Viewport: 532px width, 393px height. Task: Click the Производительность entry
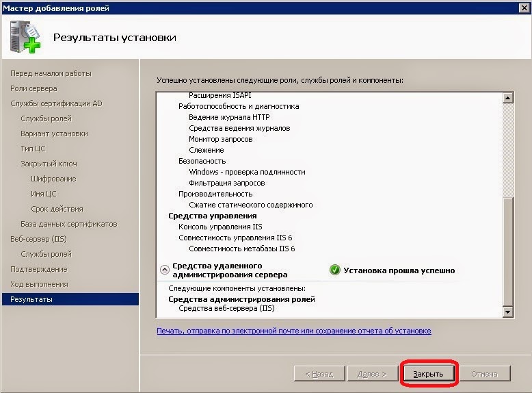[x=215, y=194]
